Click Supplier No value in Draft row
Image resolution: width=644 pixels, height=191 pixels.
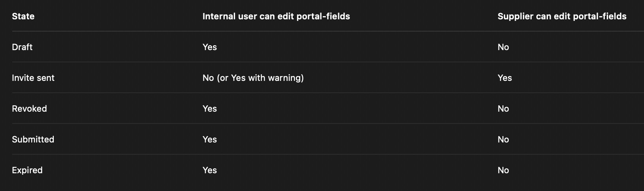(x=503, y=47)
